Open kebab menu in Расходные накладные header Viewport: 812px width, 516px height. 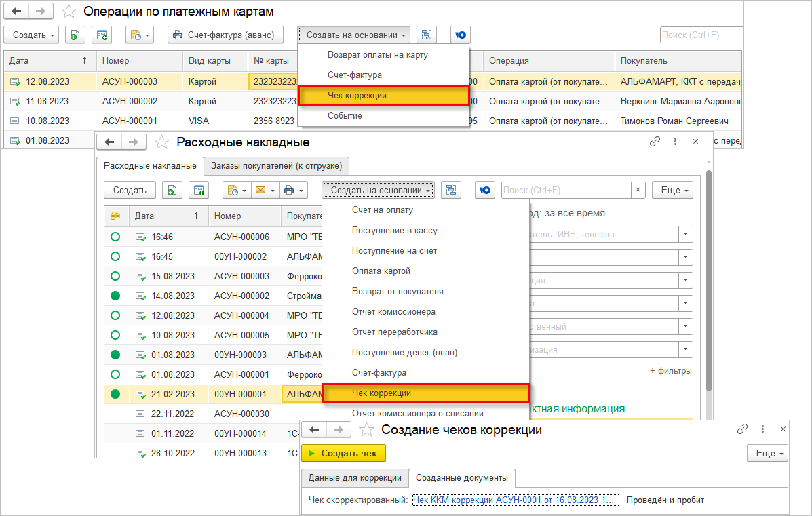click(675, 142)
